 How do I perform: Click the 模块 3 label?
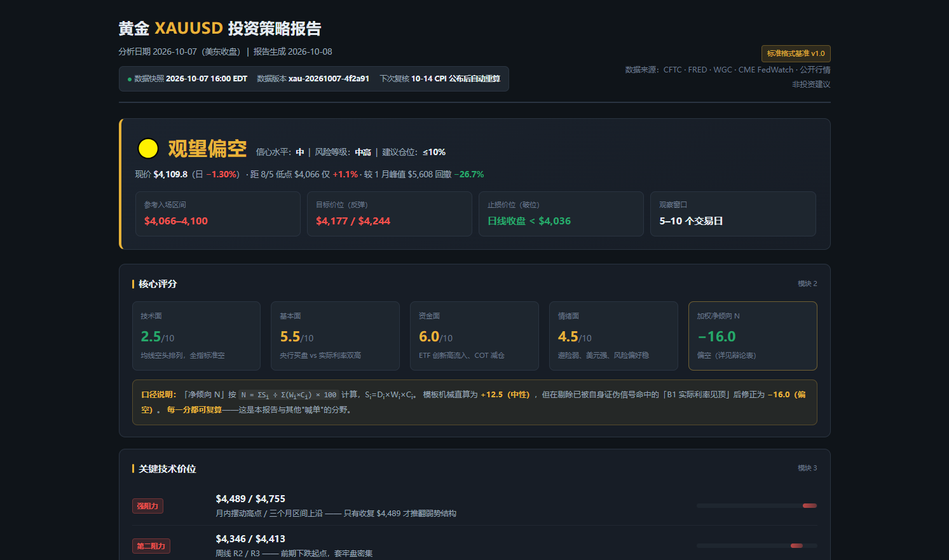807,468
